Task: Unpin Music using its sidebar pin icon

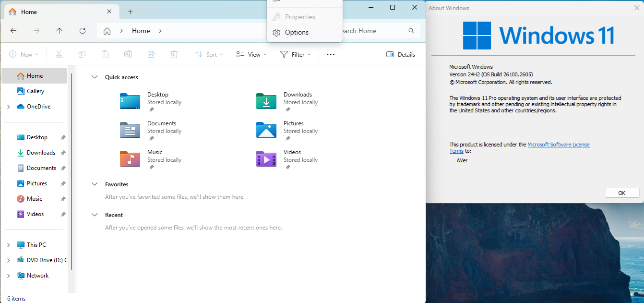Action: tap(63, 199)
